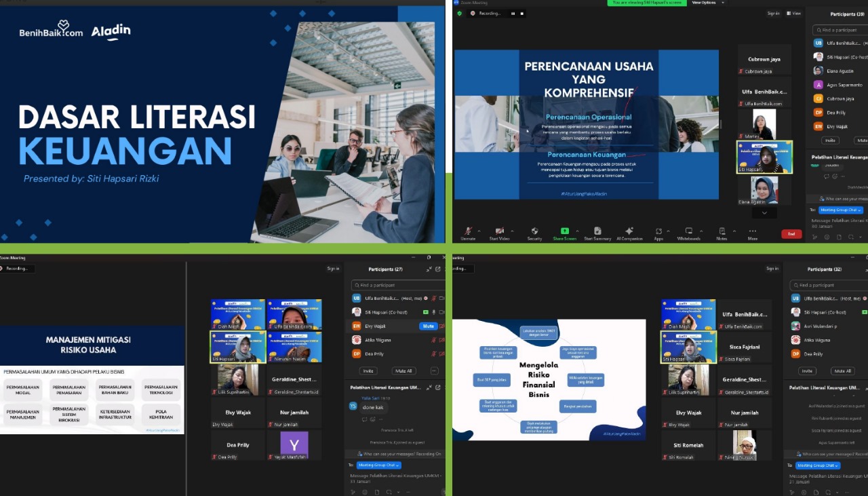Open the Apps icon in toolbar
The image size is (868, 496).
click(658, 231)
